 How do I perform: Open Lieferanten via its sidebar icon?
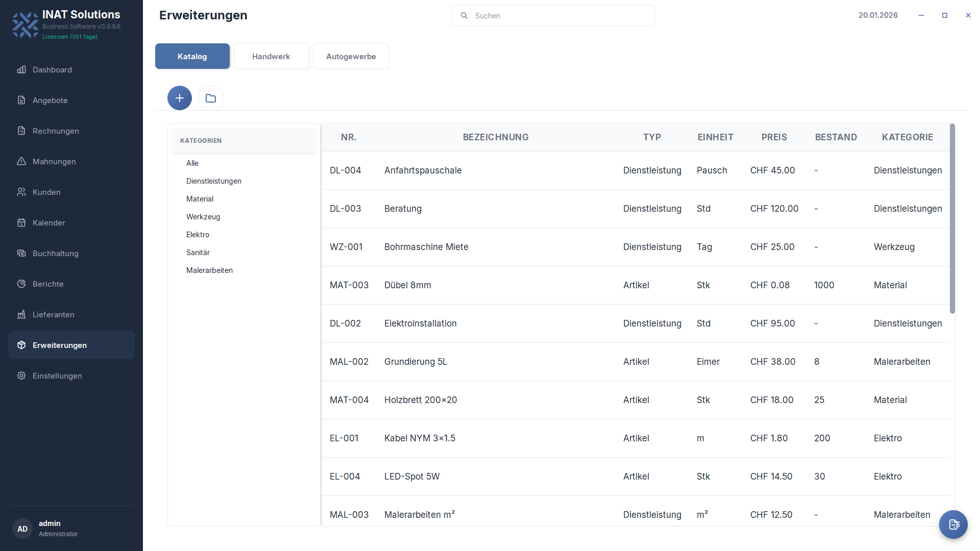21,314
